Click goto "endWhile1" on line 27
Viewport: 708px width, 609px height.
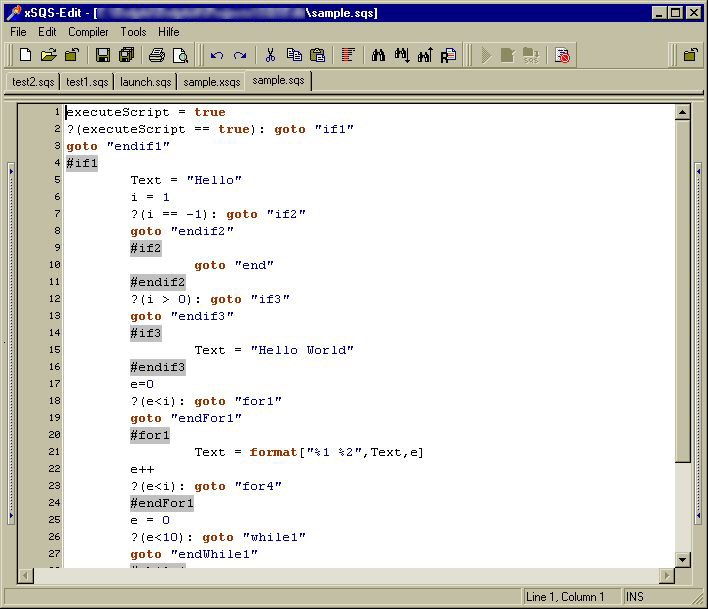[194, 554]
